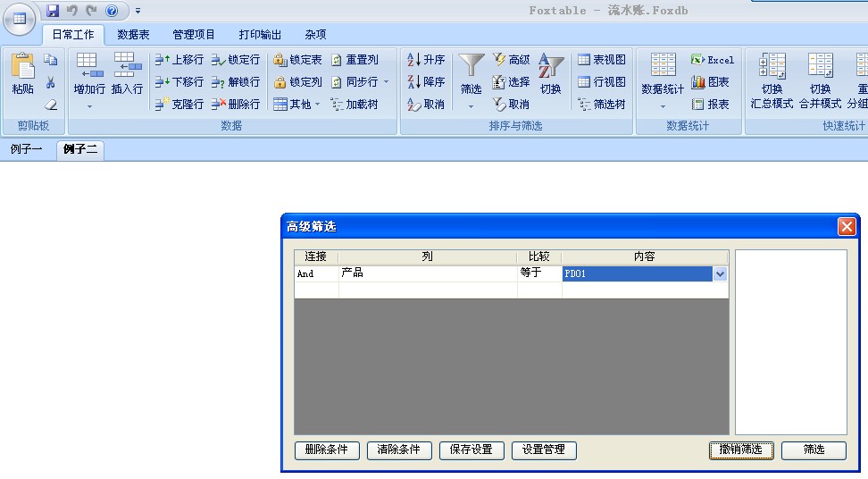Open the 图表 chart button
The image size is (868, 479).
click(711, 82)
